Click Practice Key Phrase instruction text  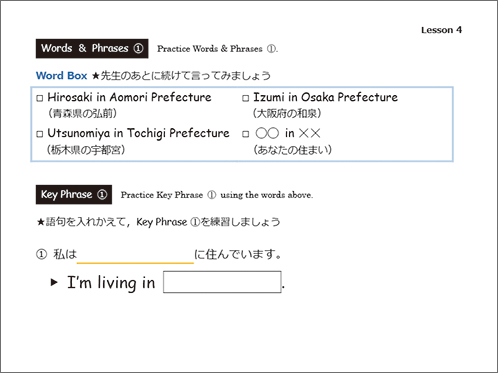[217, 195]
